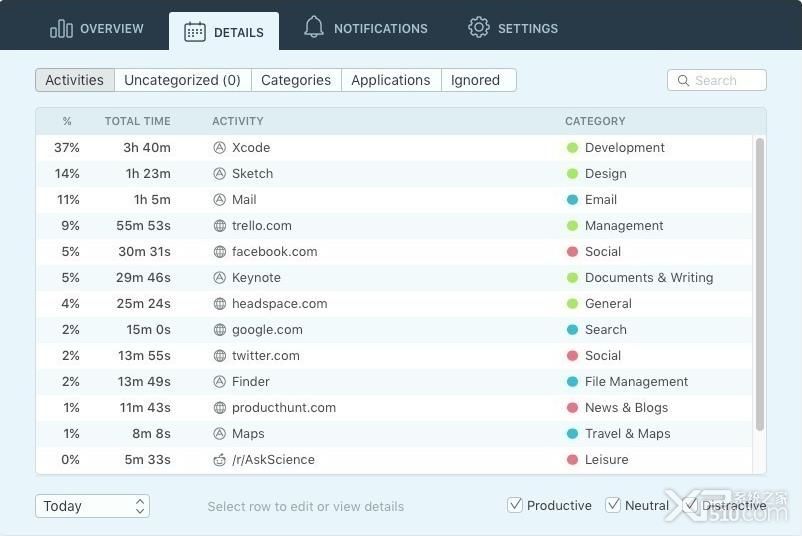Click the globe icon next to producthunt.com
Screen dimensions: 802x536
tap(219, 408)
